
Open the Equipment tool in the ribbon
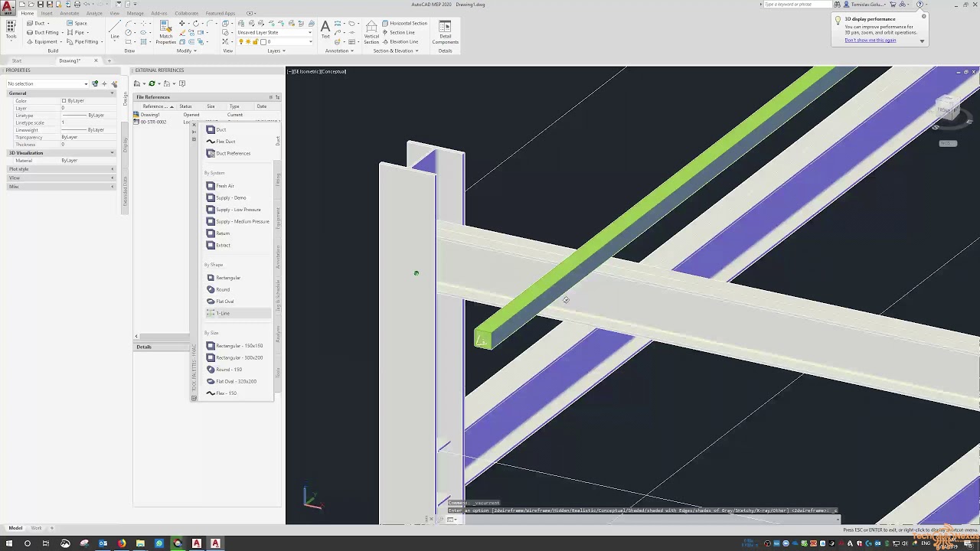pos(41,41)
